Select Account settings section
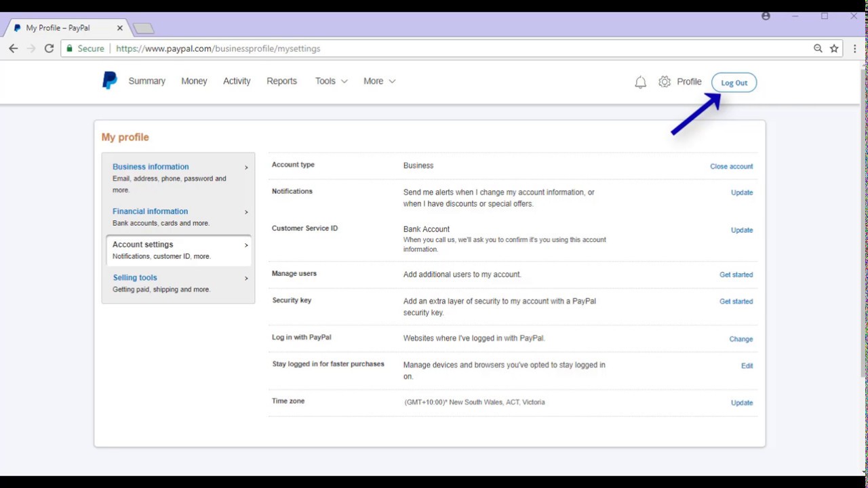This screenshot has width=868, height=488. tap(179, 250)
